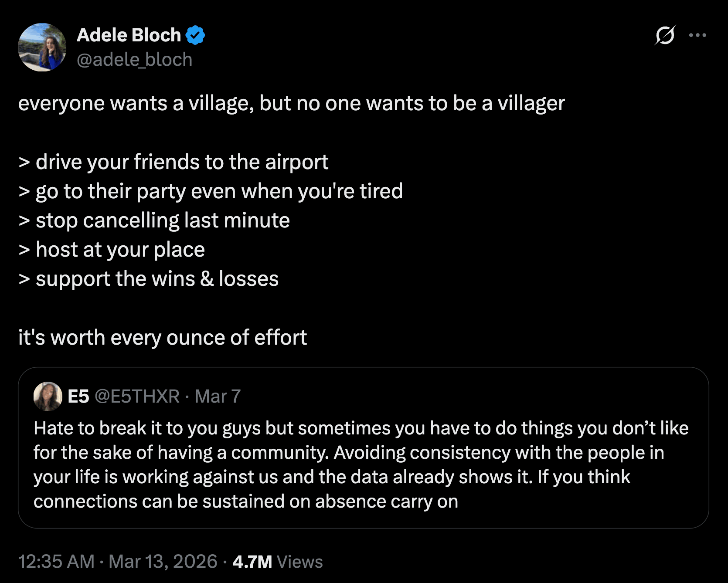Open the three-dot more options menu

pos(697,35)
